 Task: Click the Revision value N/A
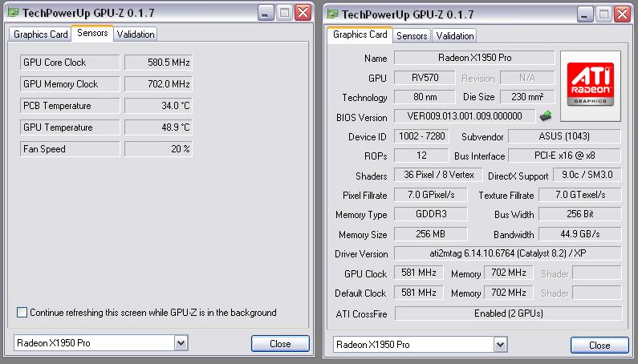point(527,78)
